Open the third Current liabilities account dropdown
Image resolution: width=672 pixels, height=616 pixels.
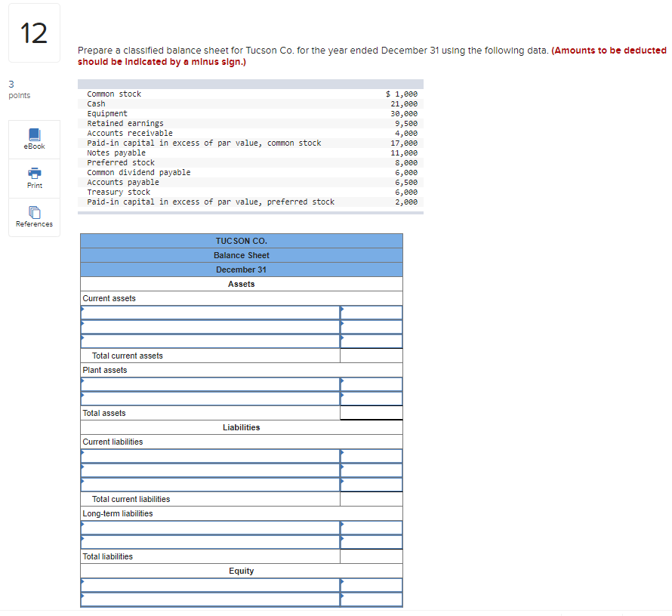coord(204,484)
